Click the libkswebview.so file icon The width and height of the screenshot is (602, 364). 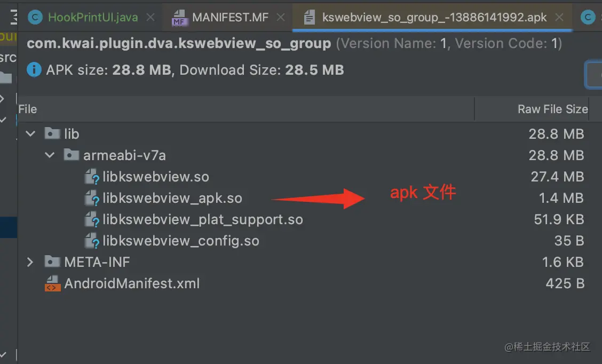[92, 177]
